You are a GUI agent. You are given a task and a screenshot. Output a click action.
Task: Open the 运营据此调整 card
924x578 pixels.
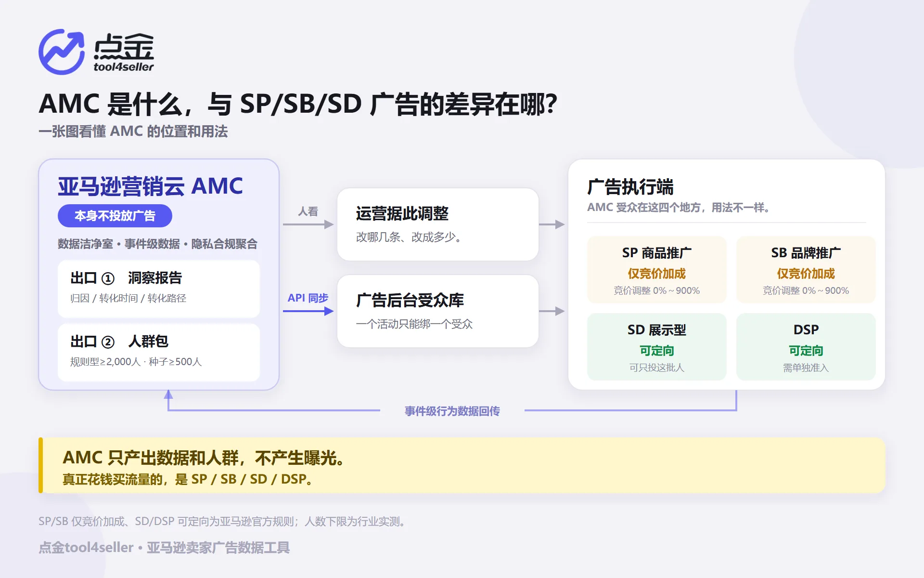coord(438,224)
